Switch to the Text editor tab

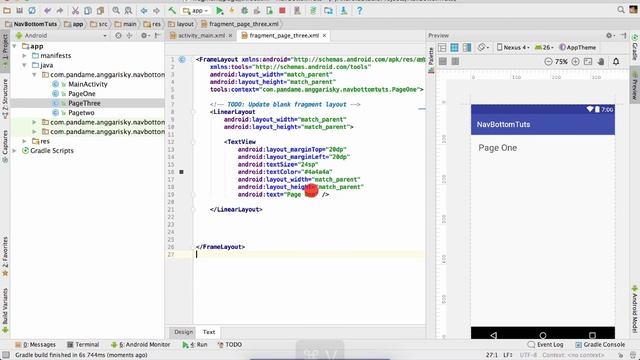click(x=209, y=332)
